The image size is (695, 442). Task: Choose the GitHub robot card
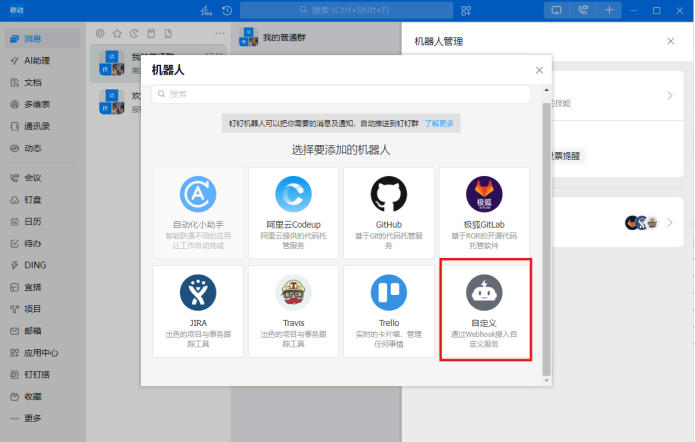coord(389,213)
